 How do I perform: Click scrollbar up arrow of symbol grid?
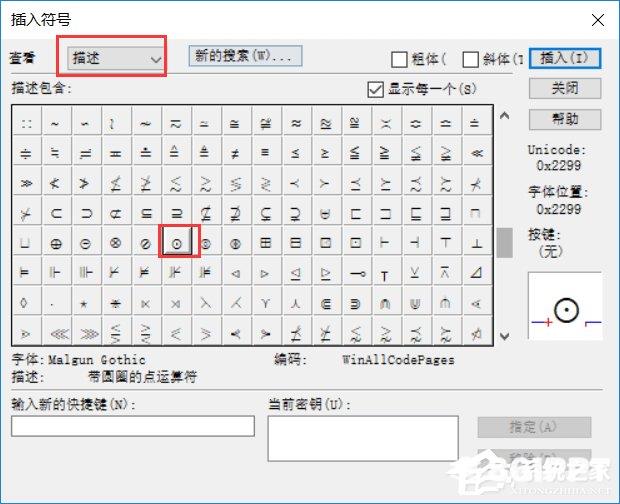504,116
